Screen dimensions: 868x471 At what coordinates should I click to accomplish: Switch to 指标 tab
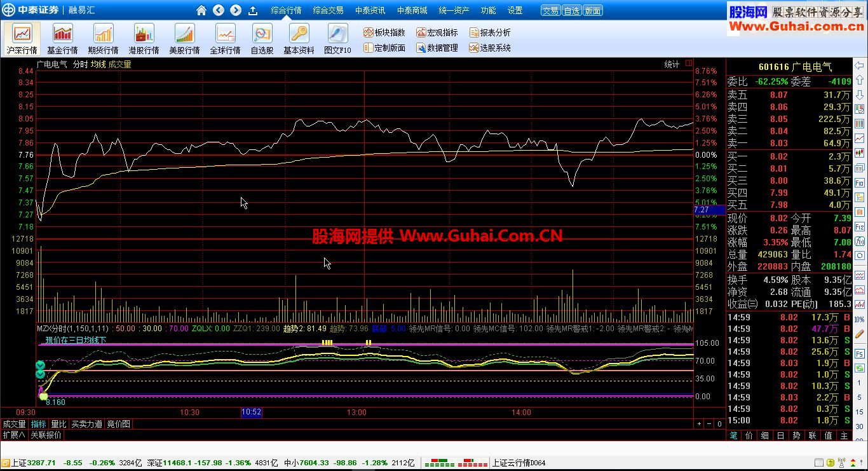39,424
